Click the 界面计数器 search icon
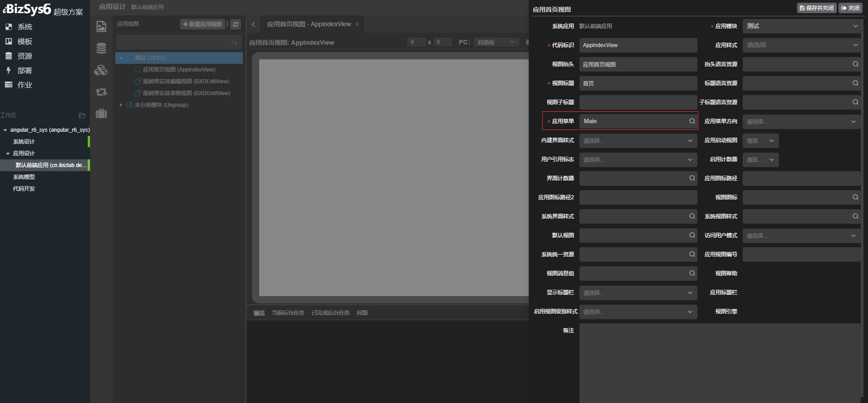This screenshot has height=403, width=868. click(x=692, y=178)
